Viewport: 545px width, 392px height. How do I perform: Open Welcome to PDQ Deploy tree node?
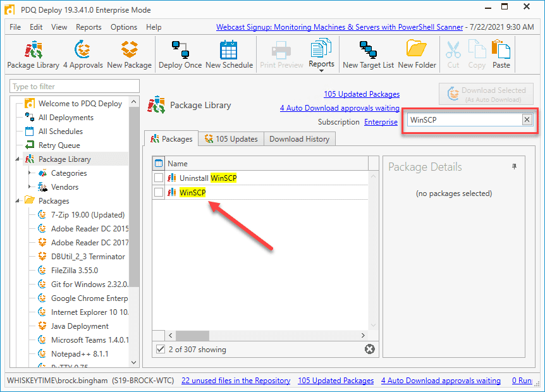pyautogui.click(x=80, y=104)
